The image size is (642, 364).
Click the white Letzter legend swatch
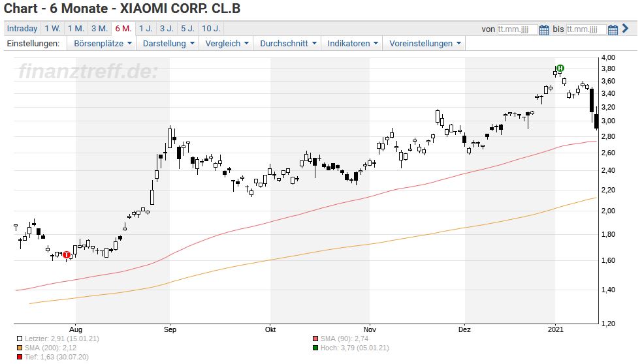[x=19, y=339]
